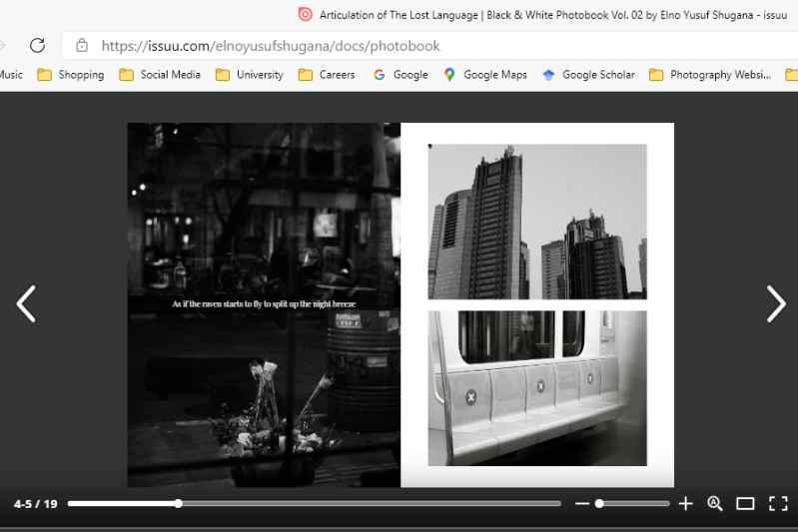
Task: Click the zoom level slider handle
Action: tap(599, 503)
